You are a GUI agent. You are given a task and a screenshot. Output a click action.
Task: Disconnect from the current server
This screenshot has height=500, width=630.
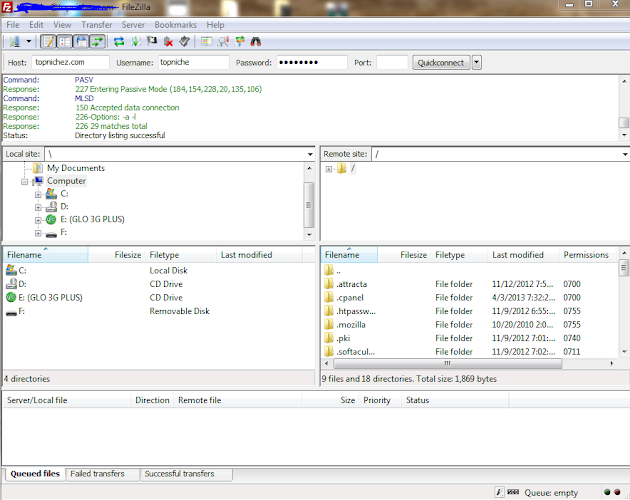[168, 41]
